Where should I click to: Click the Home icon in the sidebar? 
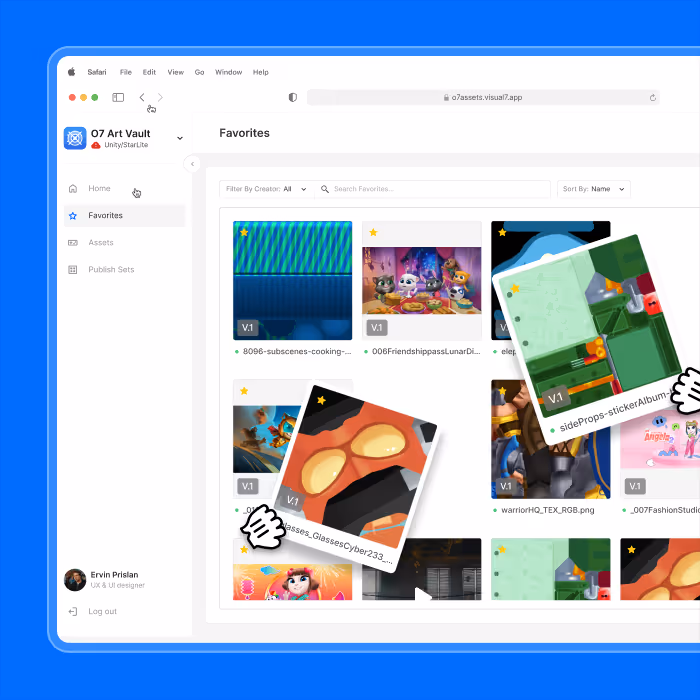point(73,188)
